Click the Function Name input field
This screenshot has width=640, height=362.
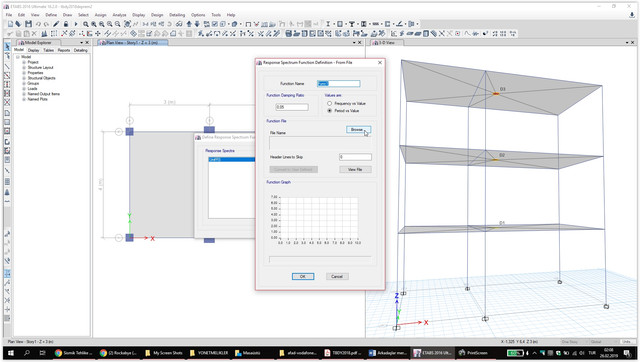[x=338, y=84]
